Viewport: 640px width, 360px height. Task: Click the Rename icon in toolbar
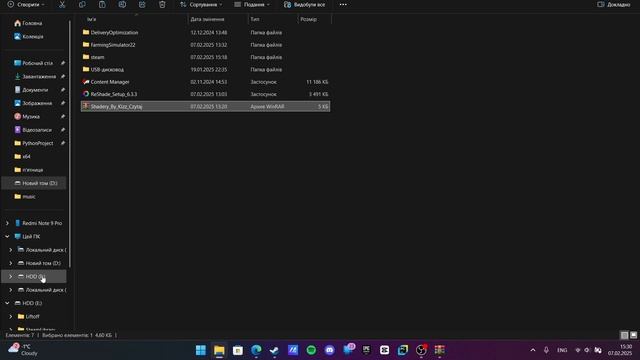point(122,4)
